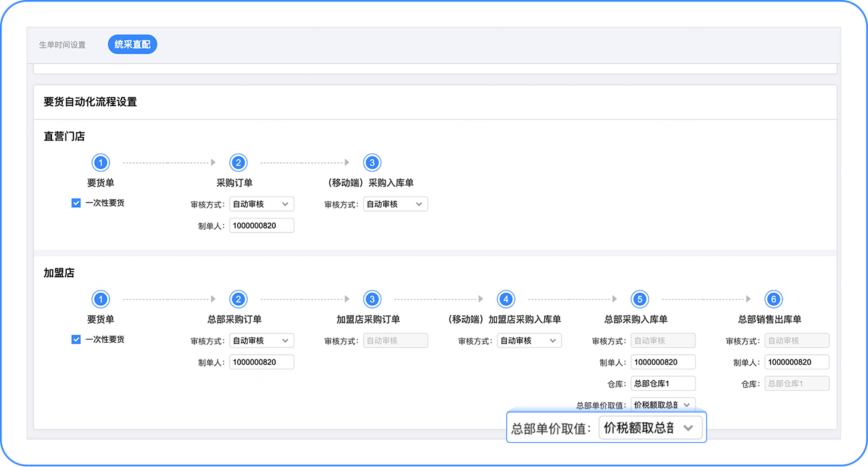Click step 2 circle above 总部采购订单
Viewport: 868px width, 467px height.
pos(238,299)
